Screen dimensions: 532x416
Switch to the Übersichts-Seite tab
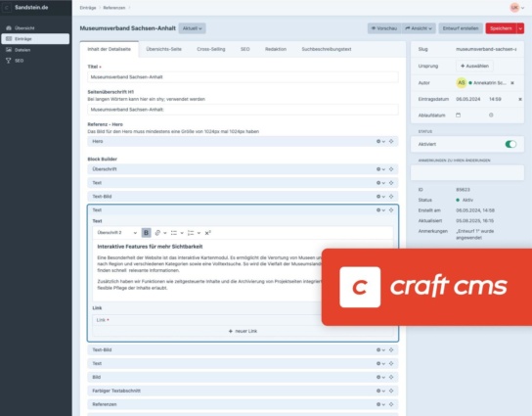pos(164,49)
